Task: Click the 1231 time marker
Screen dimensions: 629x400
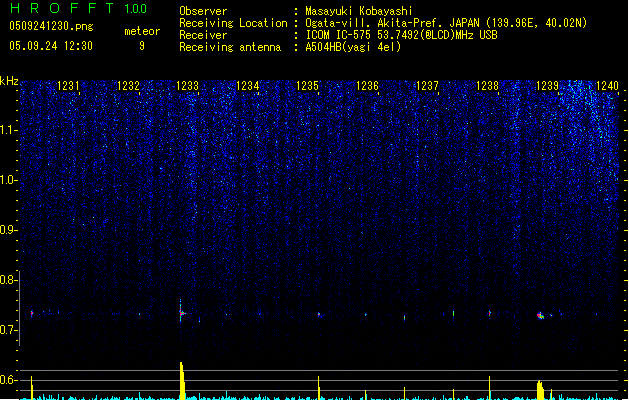Action: pos(68,86)
